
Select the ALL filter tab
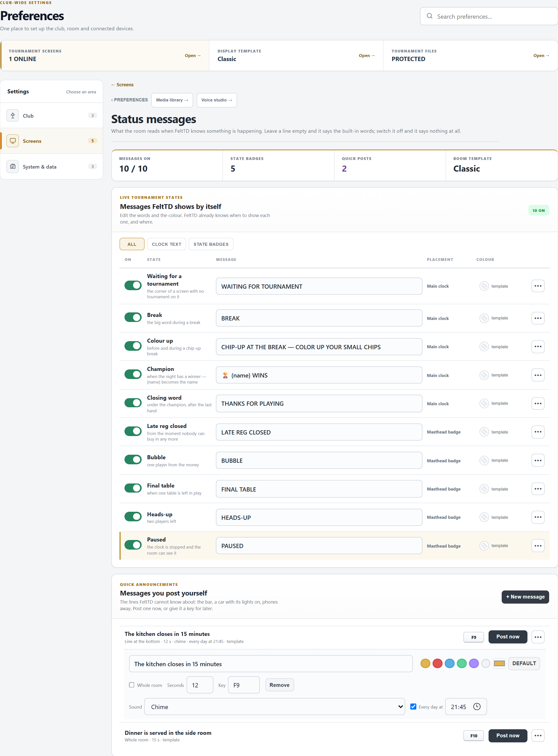(132, 244)
